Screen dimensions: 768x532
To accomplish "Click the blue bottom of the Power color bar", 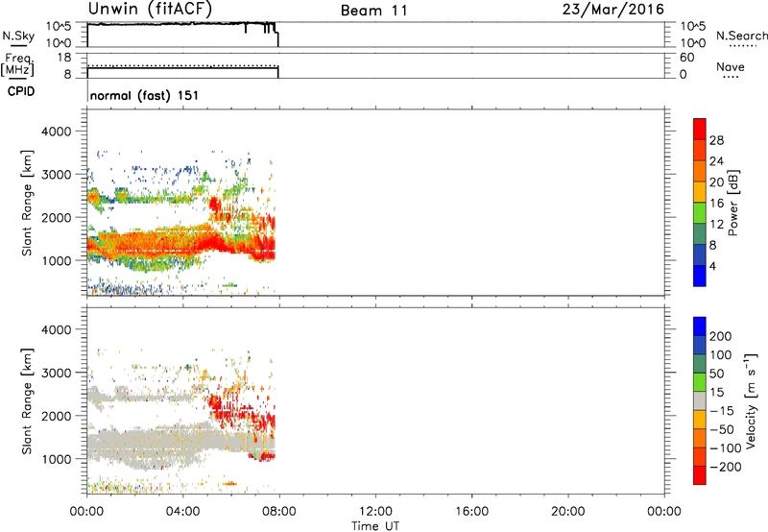I will click(x=700, y=276).
